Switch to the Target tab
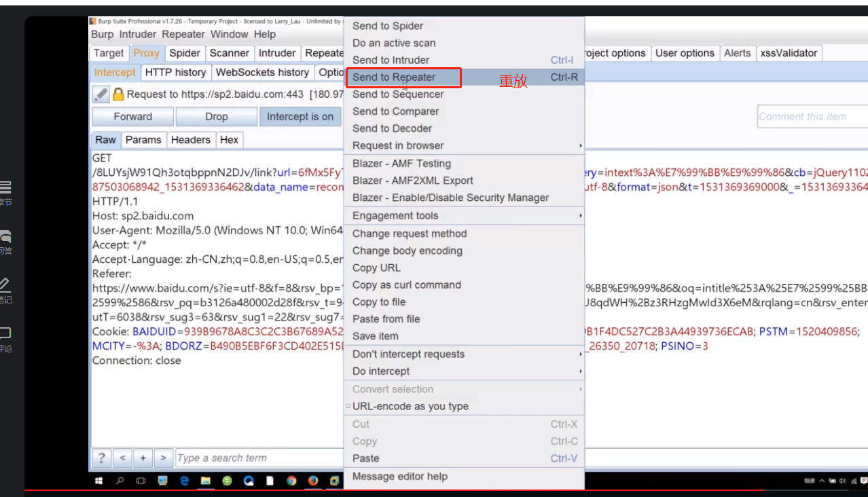The width and height of the screenshot is (868, 497). click(x=109, y=53)
